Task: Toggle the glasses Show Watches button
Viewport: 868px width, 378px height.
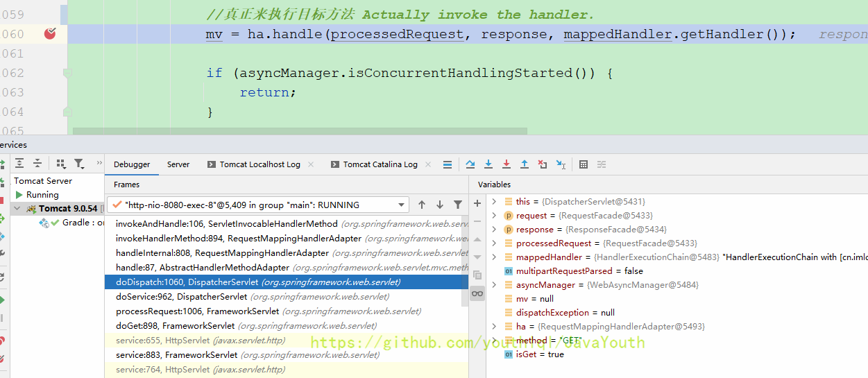Action: point(477,293)
